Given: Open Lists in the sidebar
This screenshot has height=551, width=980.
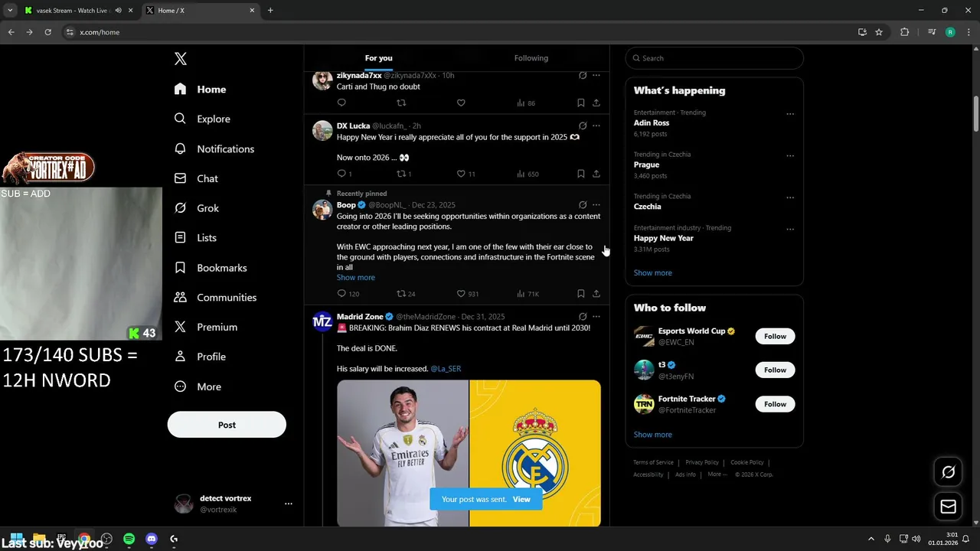Looking at the screenshot, I should [x=195, y=237].
